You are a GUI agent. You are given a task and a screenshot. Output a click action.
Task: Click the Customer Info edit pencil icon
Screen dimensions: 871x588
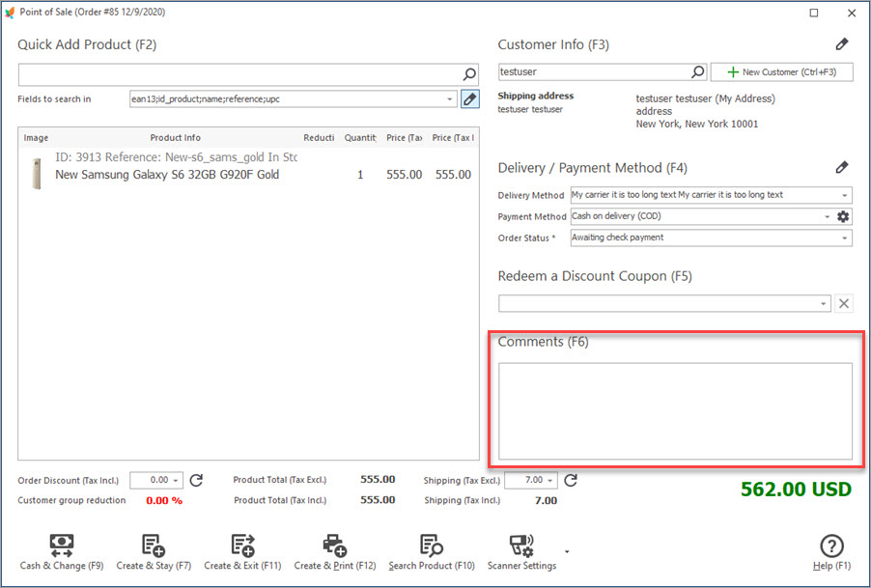pyautogui.click(x=842, y=44)
